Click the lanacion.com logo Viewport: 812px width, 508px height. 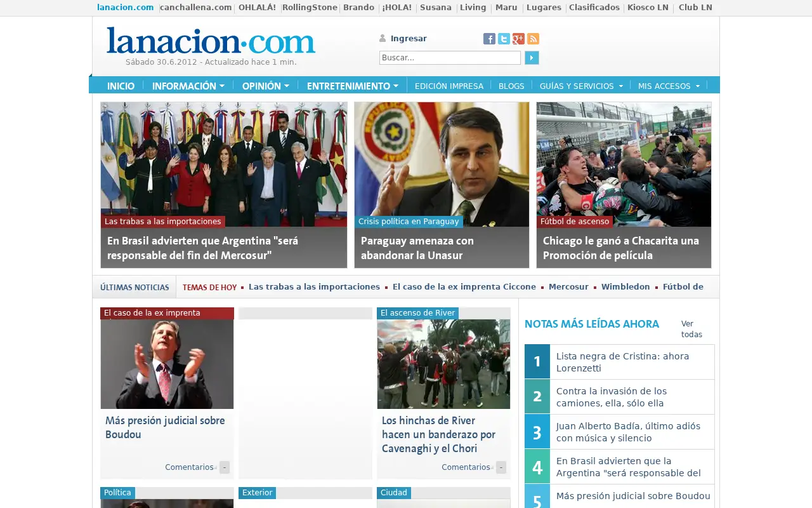point(211,40)
